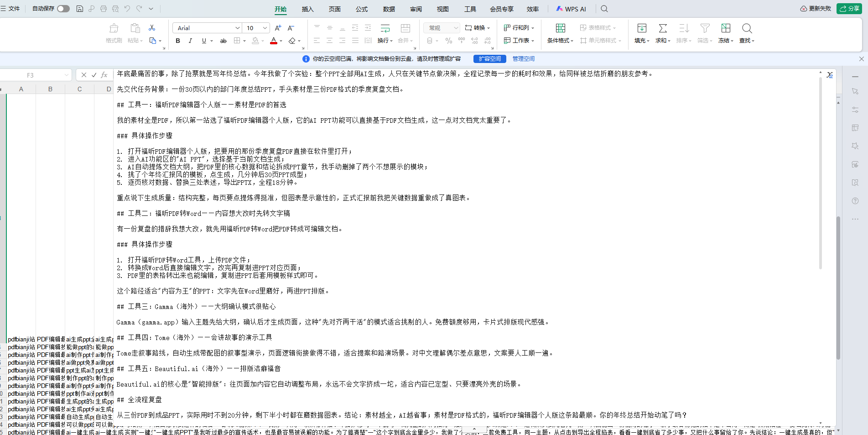Image resolution: width=868 pixels, height=435 pixels.
Task: Click the fx insert function icon
Action: tap(104, 75)
